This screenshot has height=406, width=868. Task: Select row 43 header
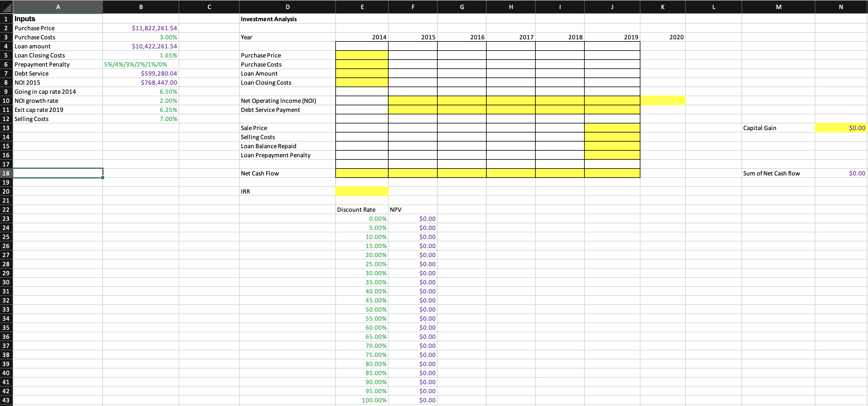pyautogui.click(x=6, y=400)
